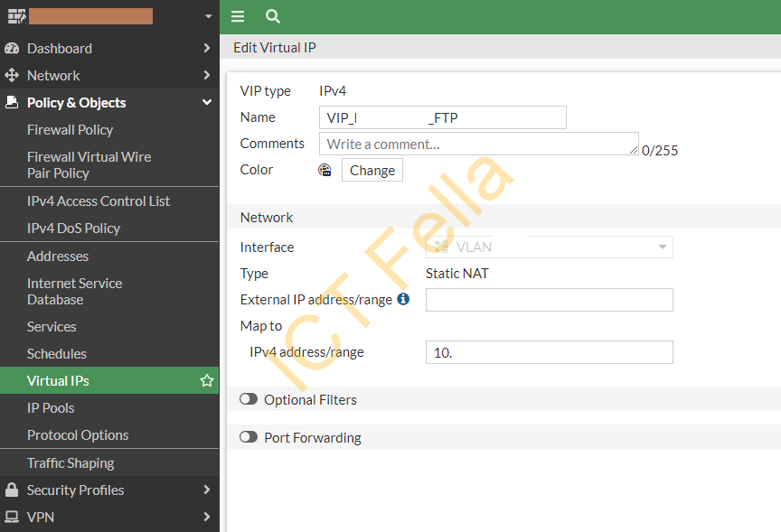Expand the Security Profiles chevron
The width and height of the screenshot is (781, 532).
(x=207, y=490)
